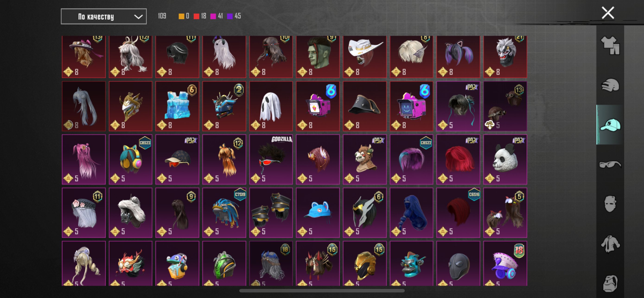This screenshot has width=644, height=298.
Task: Select the jacket category icon
Action: (x=610, y=244)
